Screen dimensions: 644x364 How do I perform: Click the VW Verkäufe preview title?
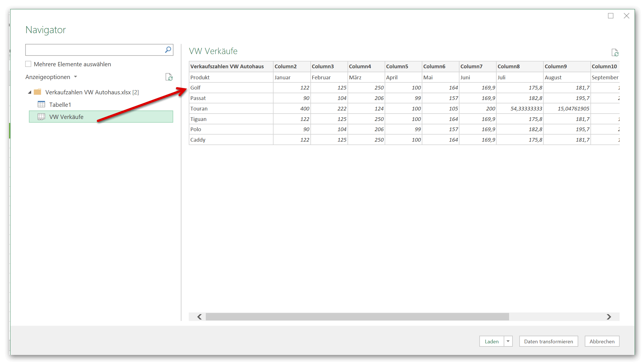pos(213,51)
